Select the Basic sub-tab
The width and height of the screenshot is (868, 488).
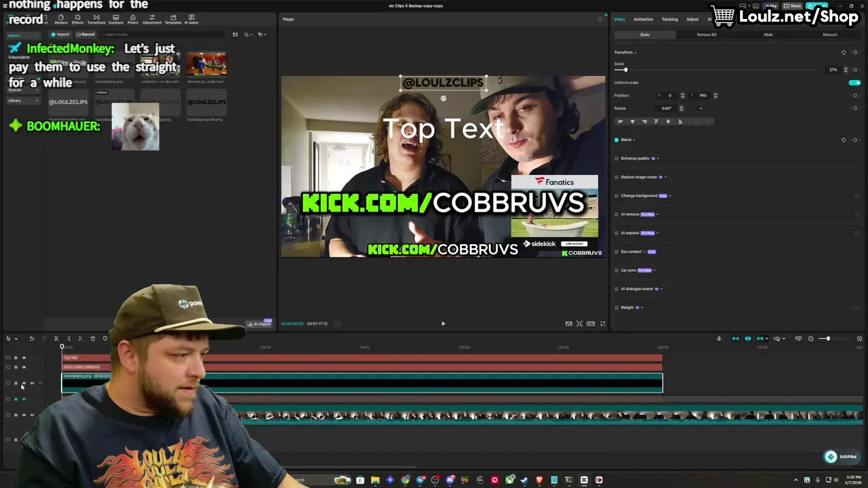[x=645, y=35]
